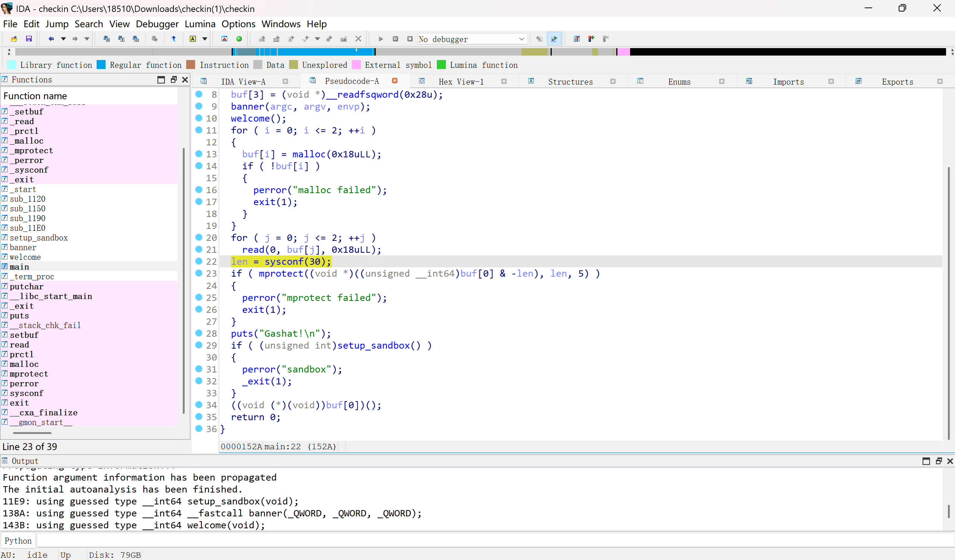
Task: Click the Convert to data toolbar icon
Action: (x=276, y=39)
